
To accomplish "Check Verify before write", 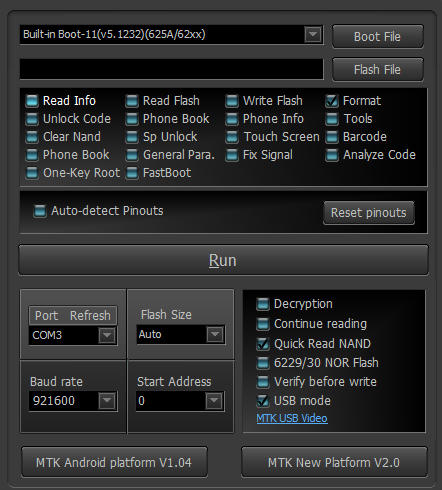I will [x=263, y=382].
